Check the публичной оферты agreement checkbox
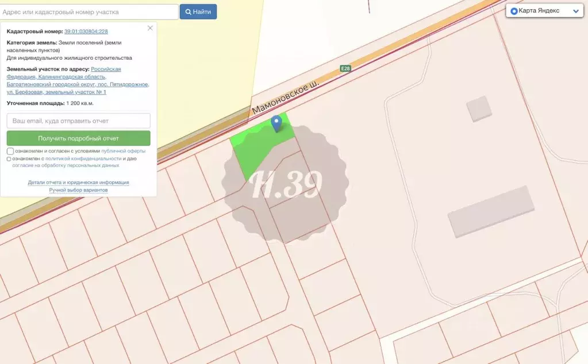The height and width of the screenshot is (364, 588). (x=10, y=152)
